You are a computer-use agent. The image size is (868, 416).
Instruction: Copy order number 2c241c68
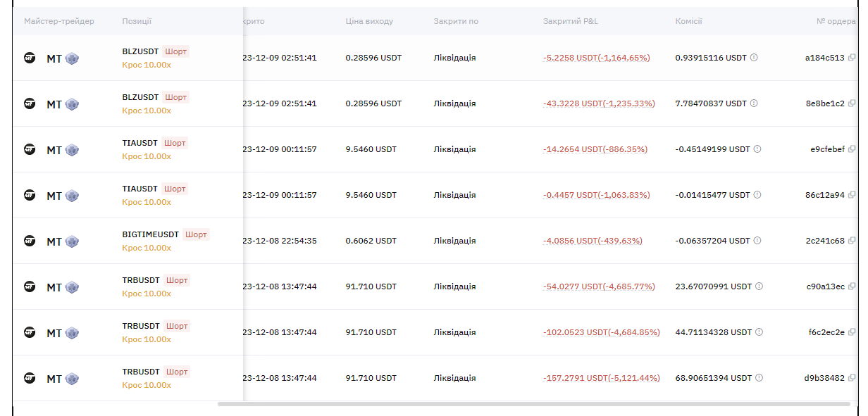point(852,241)
